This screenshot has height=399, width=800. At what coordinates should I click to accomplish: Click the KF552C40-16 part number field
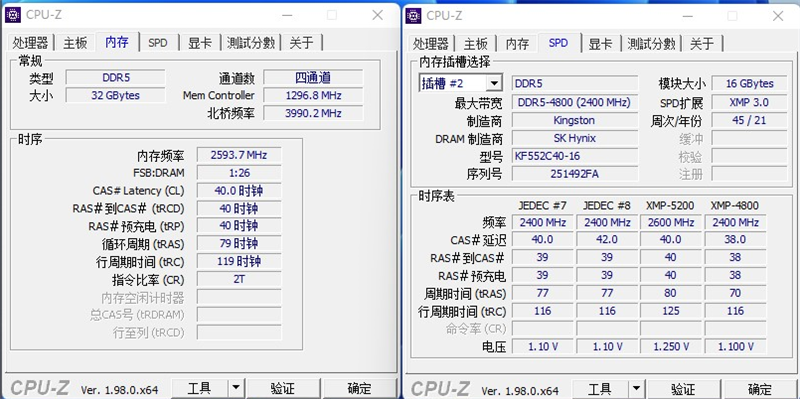click(x=574, y=156)
